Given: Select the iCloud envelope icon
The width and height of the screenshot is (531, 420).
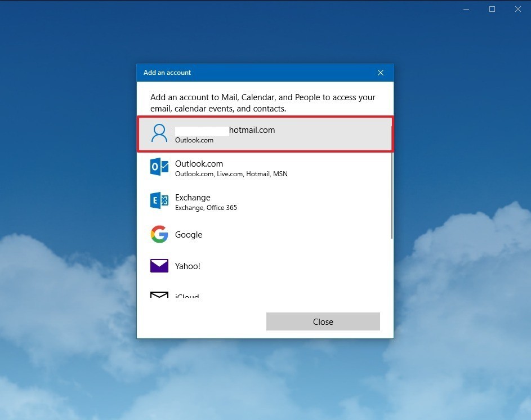Looking at the screenshot, I should point(159,294).
